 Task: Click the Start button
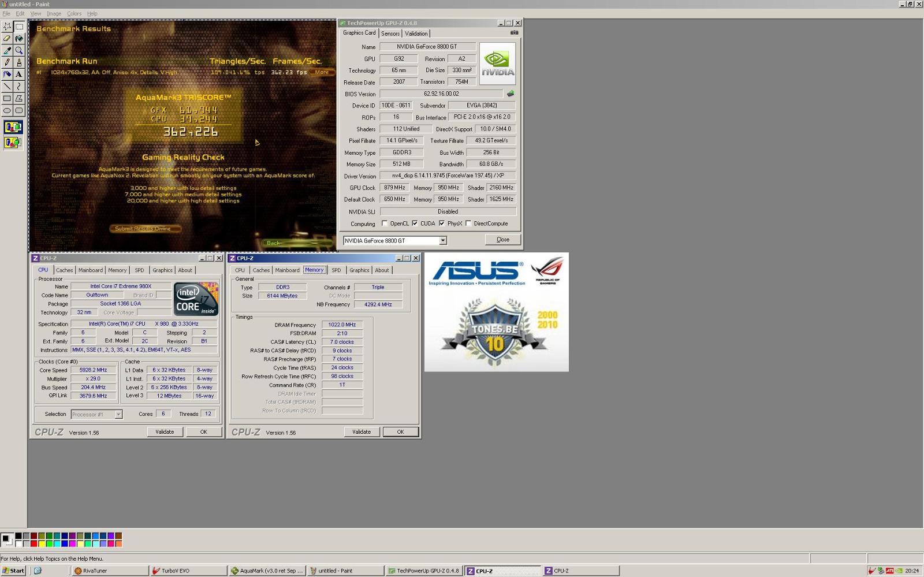point(13,571)
